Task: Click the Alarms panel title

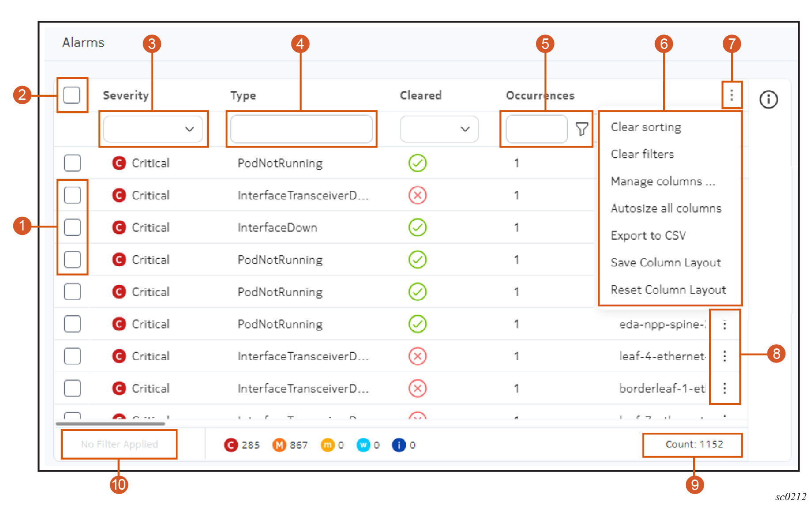Action: pos(83,42)
